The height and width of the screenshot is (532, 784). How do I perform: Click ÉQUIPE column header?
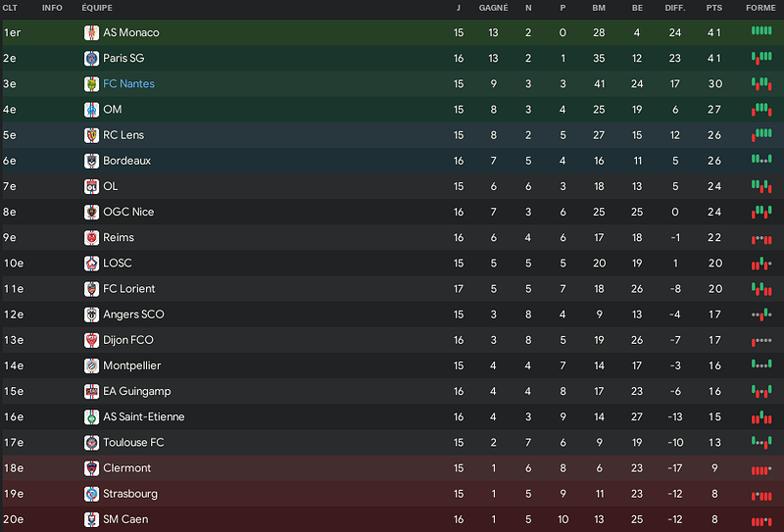97,8
